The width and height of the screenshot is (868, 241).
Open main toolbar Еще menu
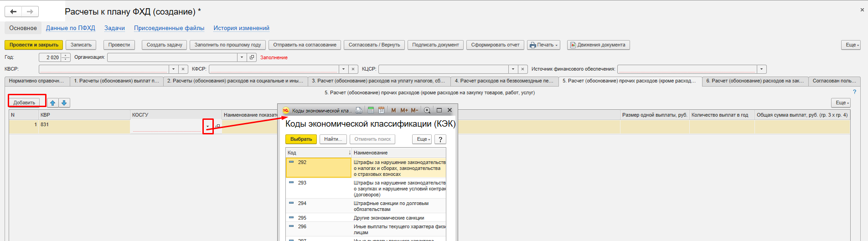point(852,45)
